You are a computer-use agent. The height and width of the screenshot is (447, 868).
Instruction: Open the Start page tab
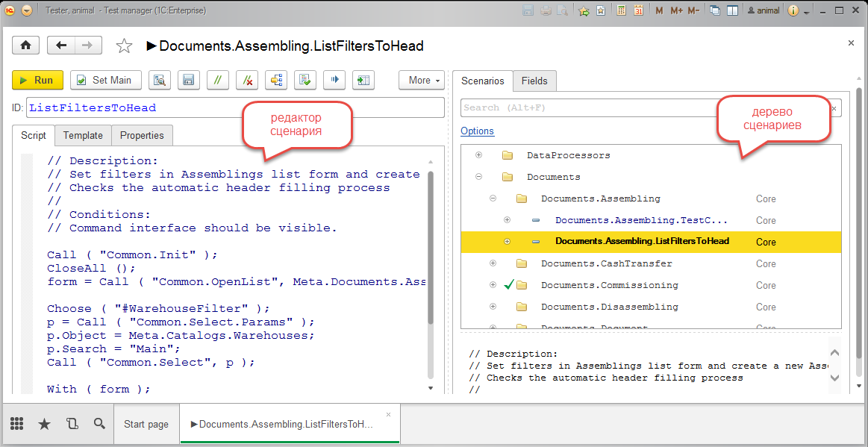pos(146,425)
